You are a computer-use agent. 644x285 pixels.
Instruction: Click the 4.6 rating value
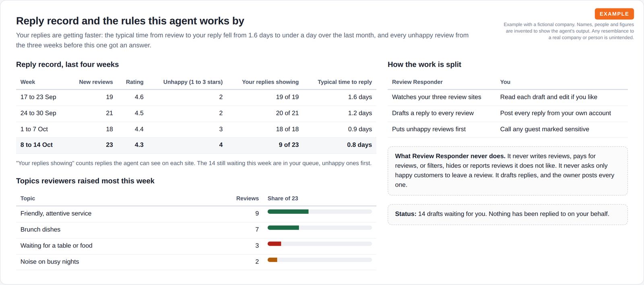click(x=139, y=97)
